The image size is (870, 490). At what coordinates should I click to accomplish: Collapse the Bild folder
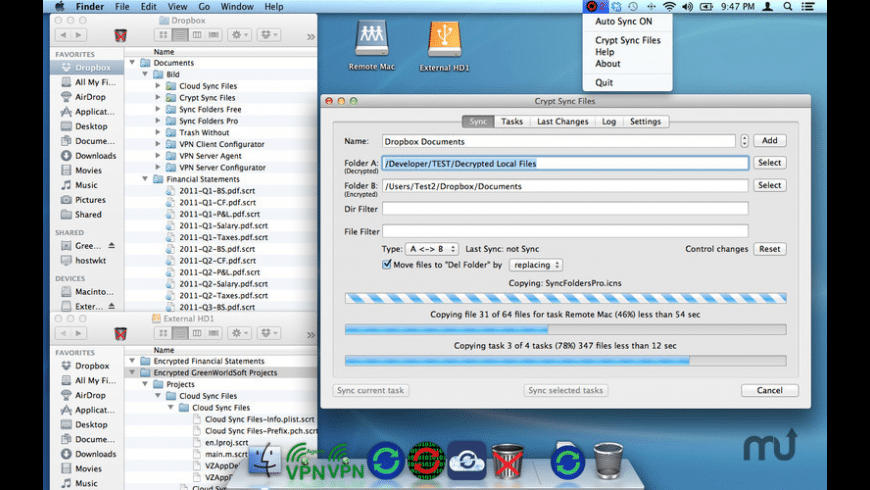pos(145,74)
